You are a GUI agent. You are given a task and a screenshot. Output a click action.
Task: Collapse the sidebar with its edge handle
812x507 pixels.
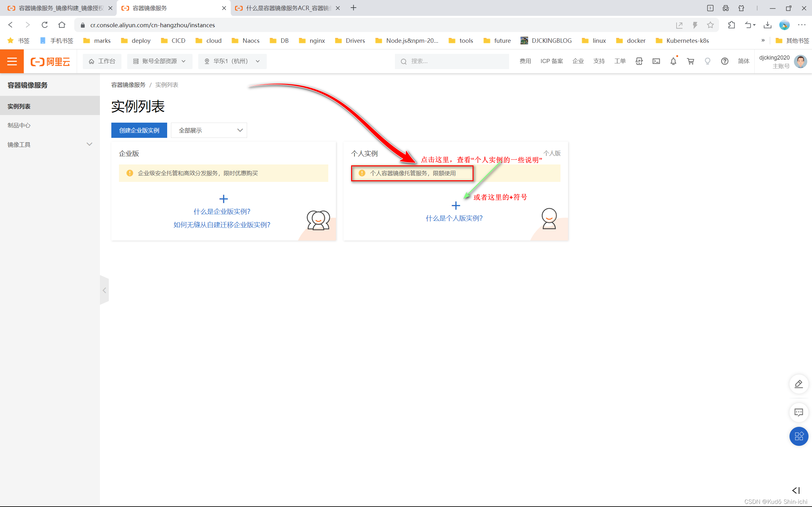(x=104, y=290)
